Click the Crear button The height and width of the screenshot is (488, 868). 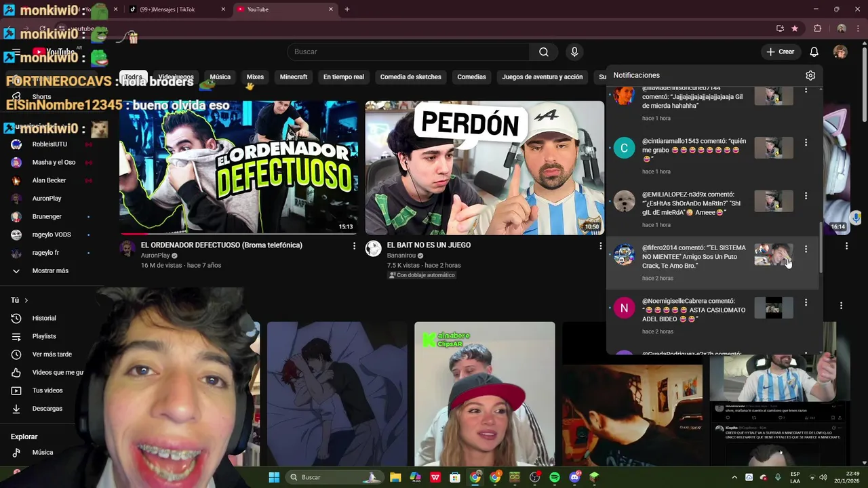click(780, 52)
